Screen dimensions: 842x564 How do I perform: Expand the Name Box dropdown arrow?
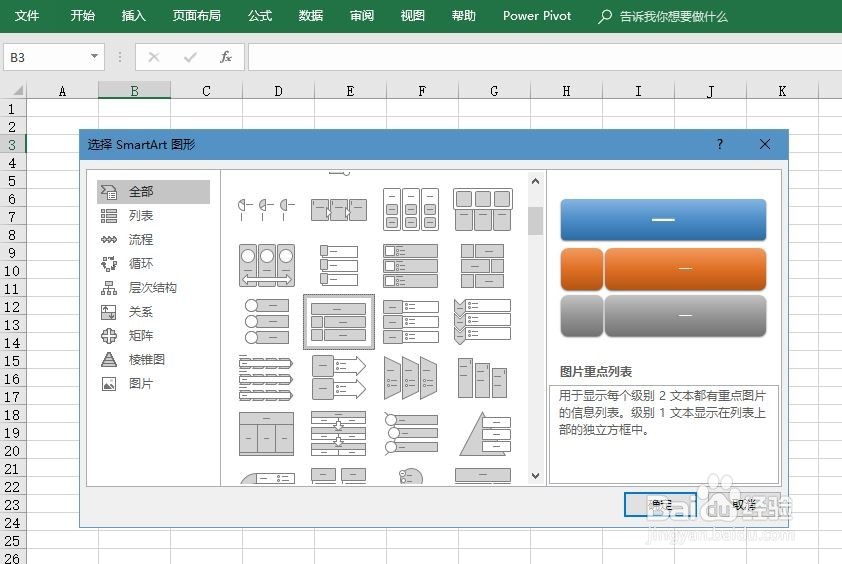pyautogui.click(x=95, y=56)
